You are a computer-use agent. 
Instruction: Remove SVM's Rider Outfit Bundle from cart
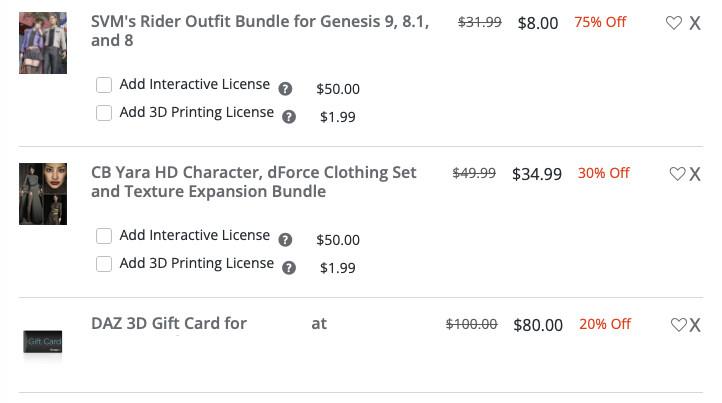(x=695, y=23)
